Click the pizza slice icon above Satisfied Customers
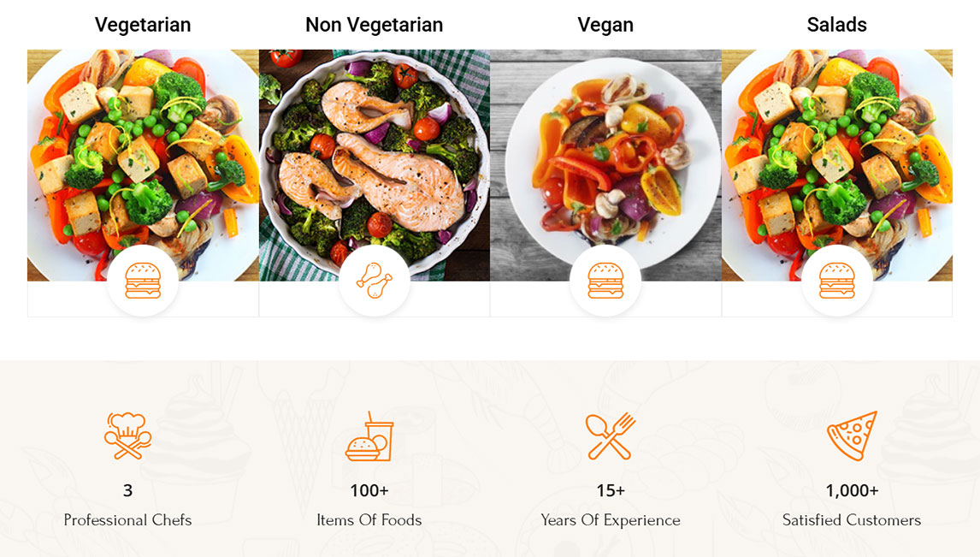The width and height of the screenshot is (980, 557). [x=852, y=435]
